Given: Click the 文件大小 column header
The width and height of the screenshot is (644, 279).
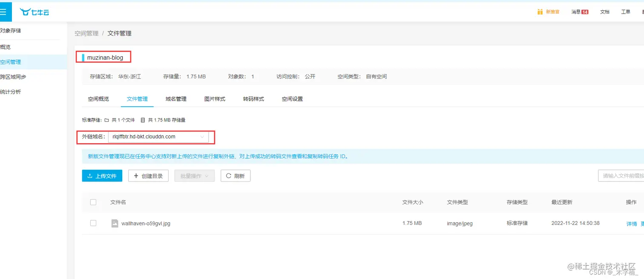Looking at the screenshot, I should click(x=413, y=202).
